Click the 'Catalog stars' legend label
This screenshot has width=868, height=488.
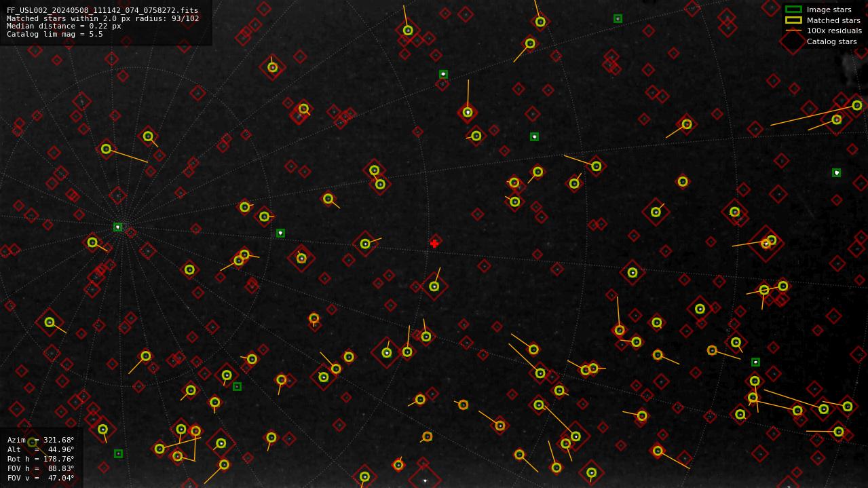[x=831, y=41]
